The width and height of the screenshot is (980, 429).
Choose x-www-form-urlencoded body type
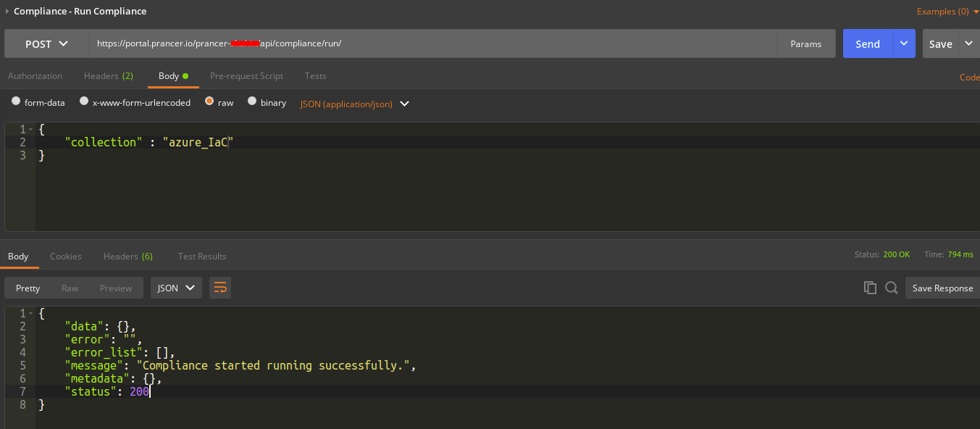84,102
